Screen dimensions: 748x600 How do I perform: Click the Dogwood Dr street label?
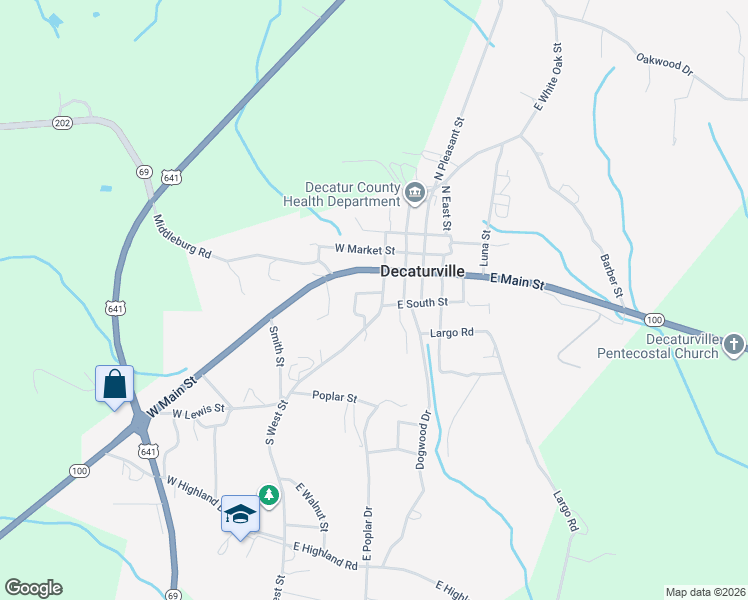click(x=423, y=440)
